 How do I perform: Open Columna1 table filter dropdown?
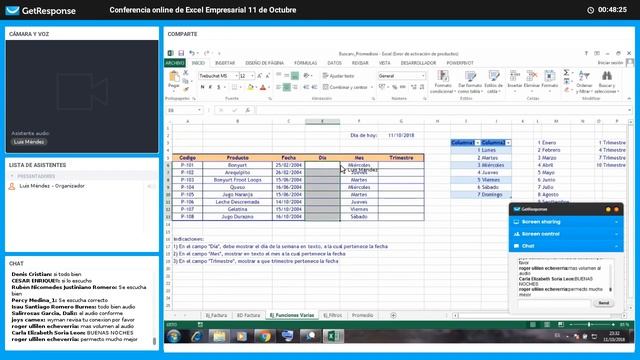tap(477, 143)
